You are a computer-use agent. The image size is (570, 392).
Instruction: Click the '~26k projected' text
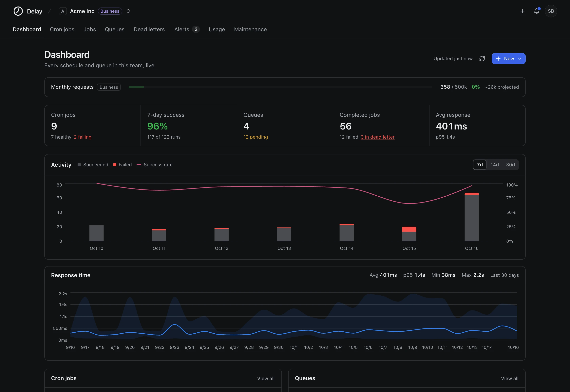point(502,87)
